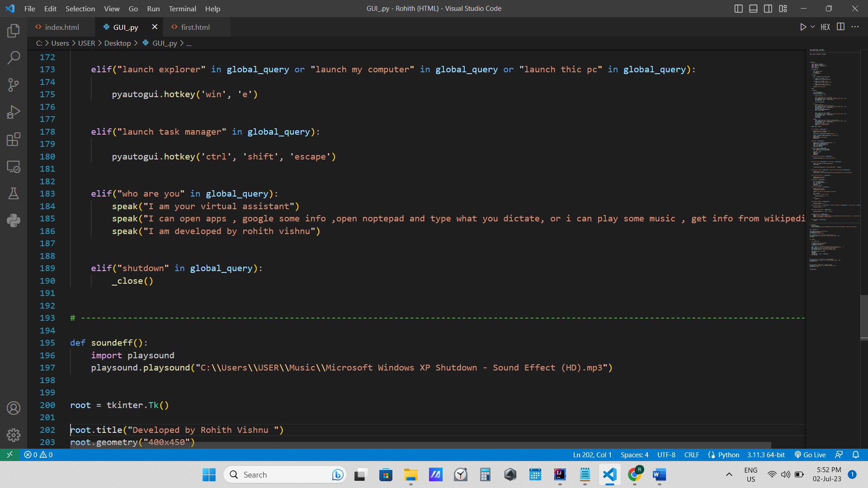The height and width of the screenshot is (488, 868).
Task: Open the editor More Actions ellipsis
Action: pos(855,27)
